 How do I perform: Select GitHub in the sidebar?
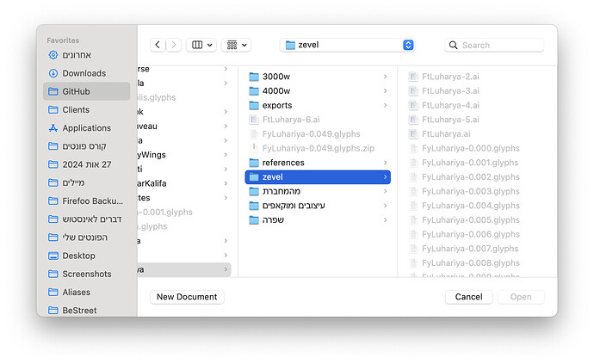point(86,91)
